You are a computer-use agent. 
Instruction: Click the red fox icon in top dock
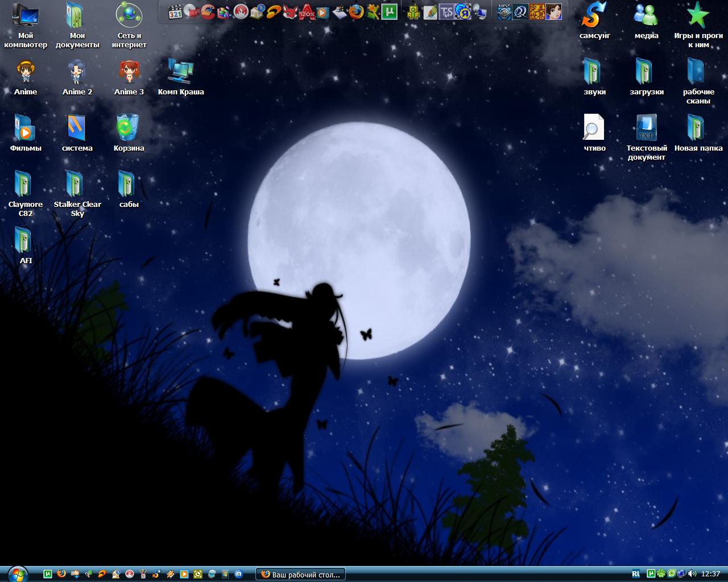[291, 11]
